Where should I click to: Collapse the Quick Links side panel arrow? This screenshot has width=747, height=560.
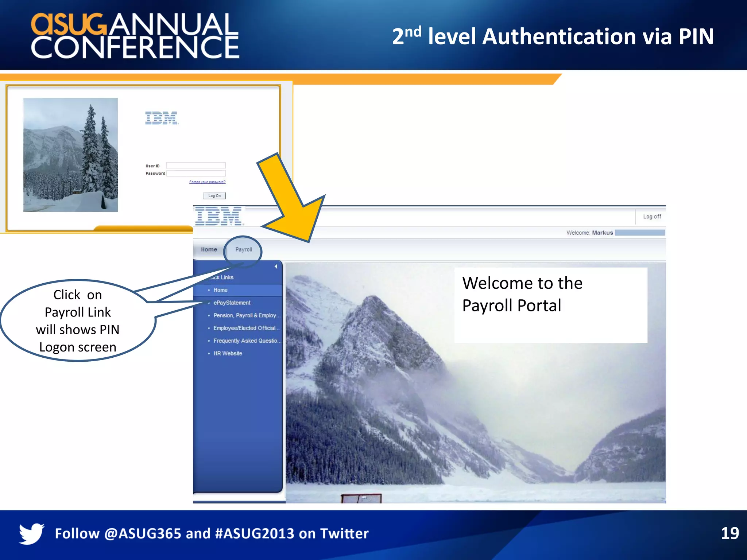[276, 267]
